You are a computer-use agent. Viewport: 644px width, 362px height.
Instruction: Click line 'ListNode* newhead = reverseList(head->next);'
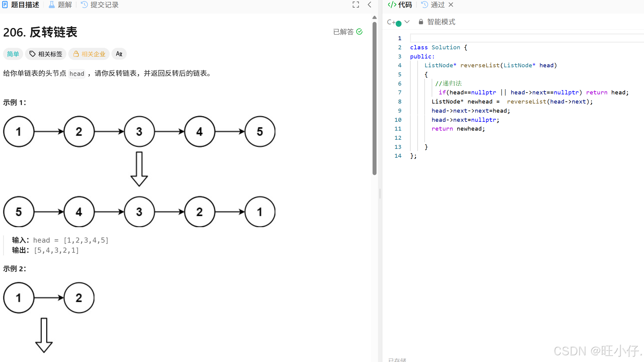[x=512, y=102]
